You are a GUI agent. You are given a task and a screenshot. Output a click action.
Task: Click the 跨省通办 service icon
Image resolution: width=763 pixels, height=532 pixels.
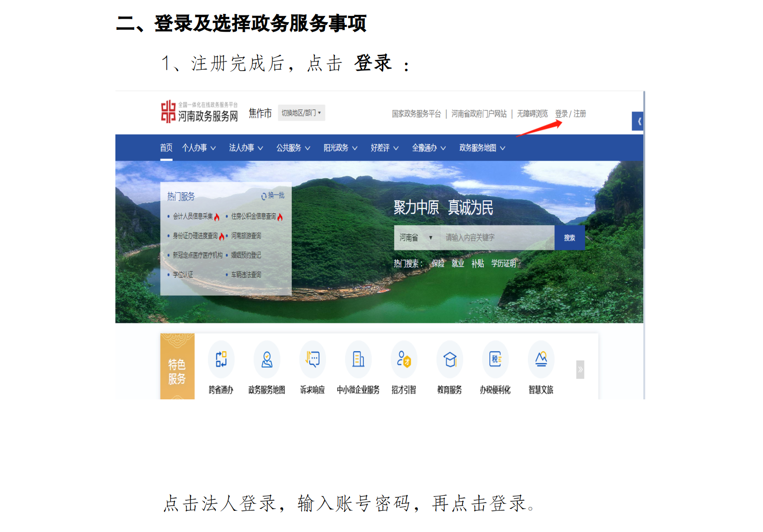click(x=221, y=359)
